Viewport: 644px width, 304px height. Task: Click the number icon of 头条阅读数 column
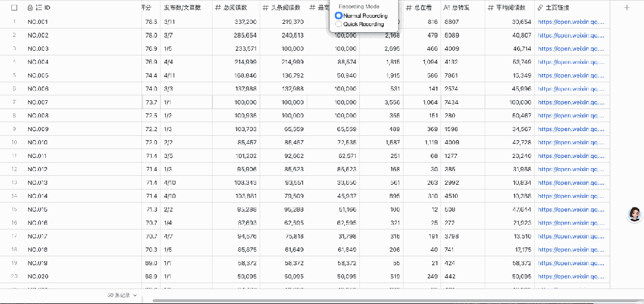266,7
